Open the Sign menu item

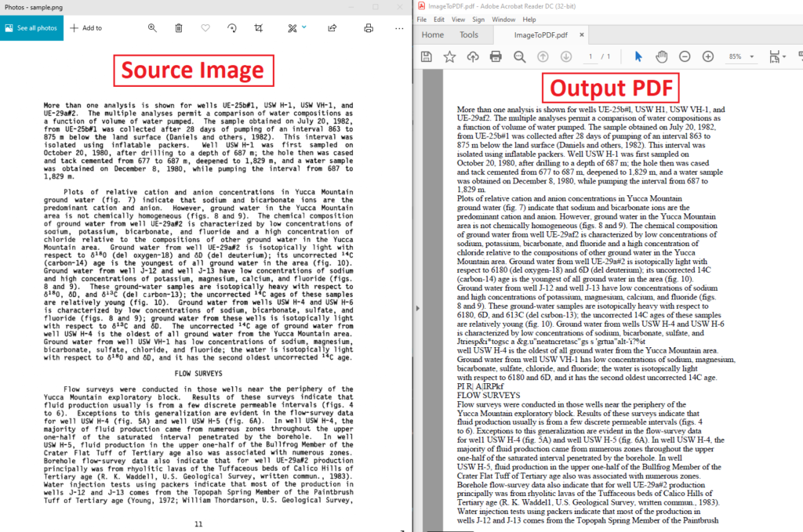(x=478, y=19)
